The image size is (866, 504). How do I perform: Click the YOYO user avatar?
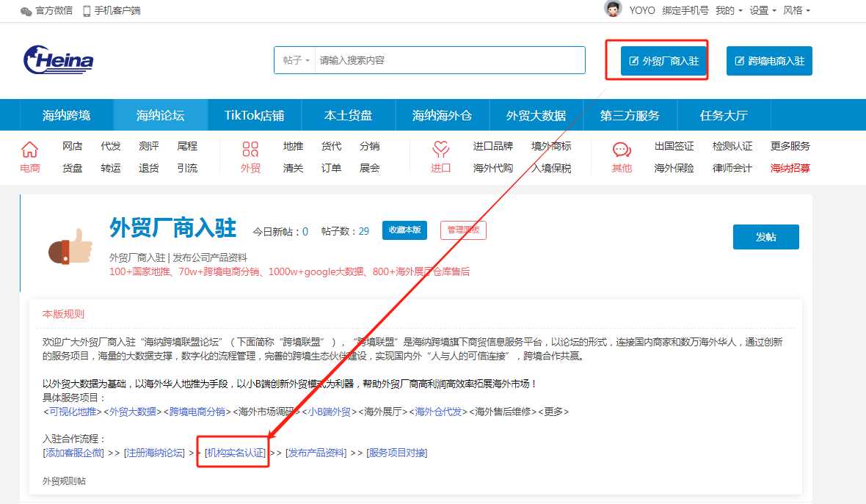[x=613, y=9]
